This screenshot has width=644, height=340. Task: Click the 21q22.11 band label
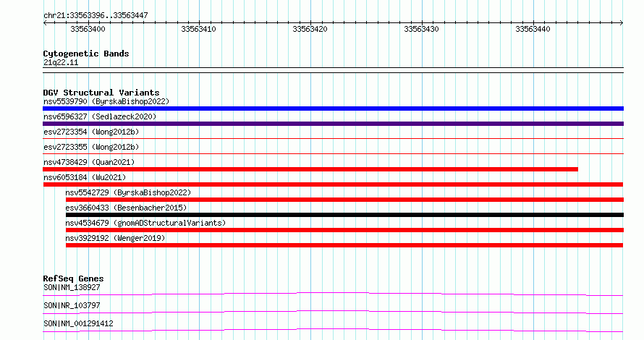(x=61, y=62)
